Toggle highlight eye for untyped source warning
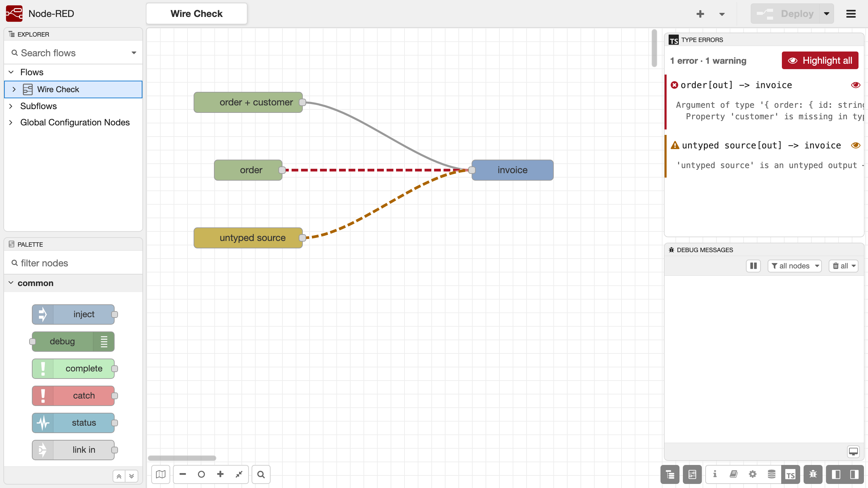Screen dimensions: 868x488 click(855, 145)
